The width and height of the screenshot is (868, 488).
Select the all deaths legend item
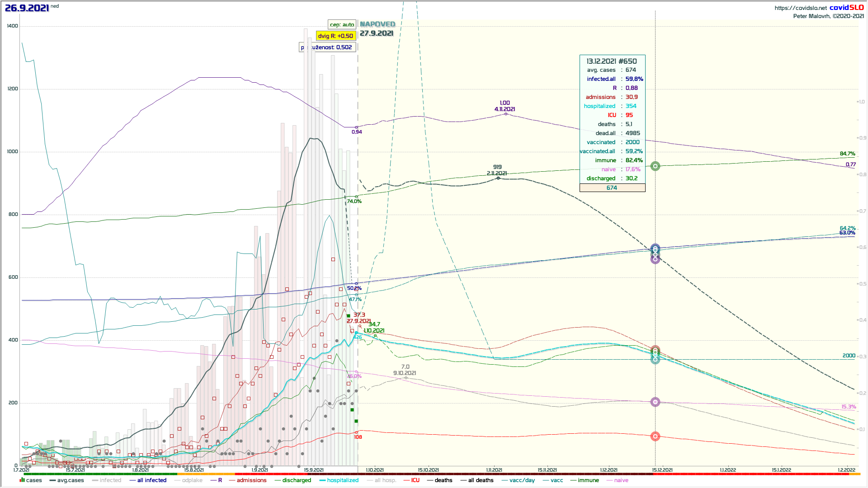[x=481, y=480]
